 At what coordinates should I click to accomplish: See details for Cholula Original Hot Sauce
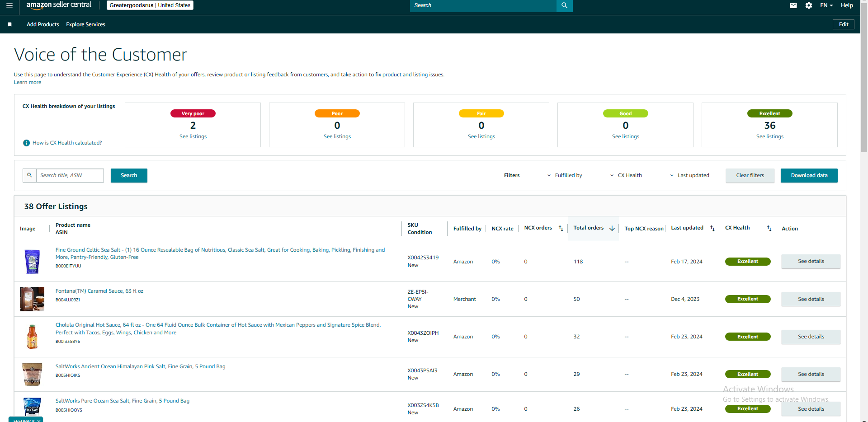(x=811, y=337)
